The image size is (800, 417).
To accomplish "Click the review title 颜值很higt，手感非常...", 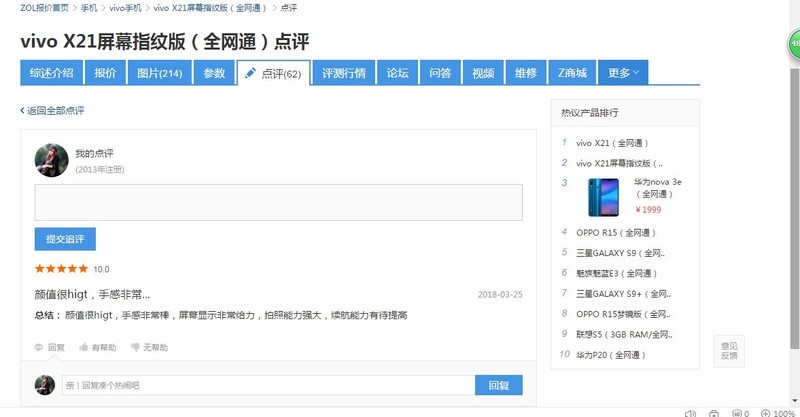I will pyautogui.click(x=92, y=295).
